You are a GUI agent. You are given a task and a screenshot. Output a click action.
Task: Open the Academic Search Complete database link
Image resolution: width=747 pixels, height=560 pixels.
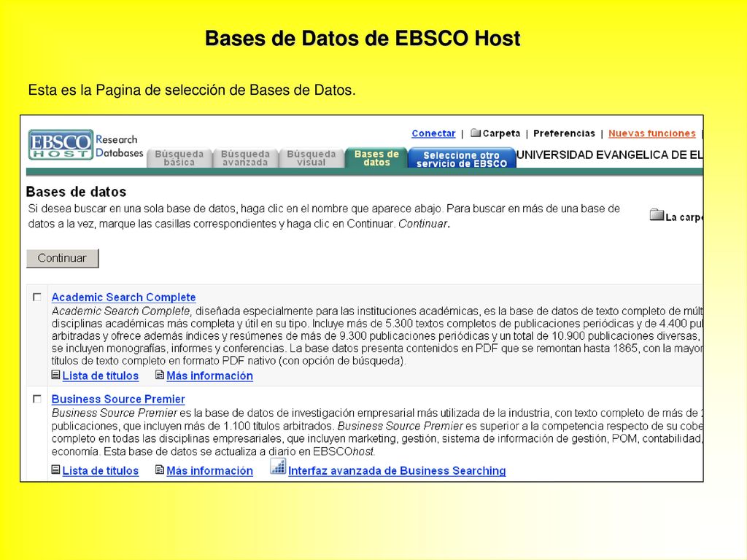point(123,297)
